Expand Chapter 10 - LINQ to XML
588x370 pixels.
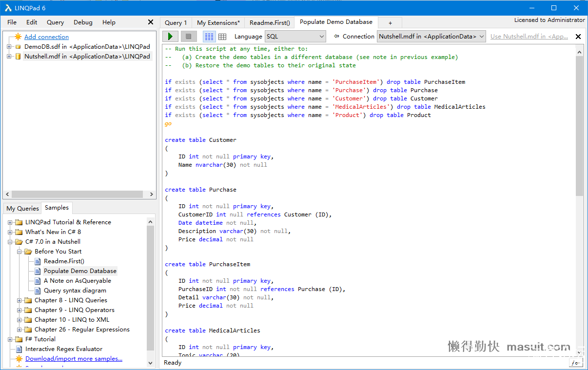click(19, 320)
